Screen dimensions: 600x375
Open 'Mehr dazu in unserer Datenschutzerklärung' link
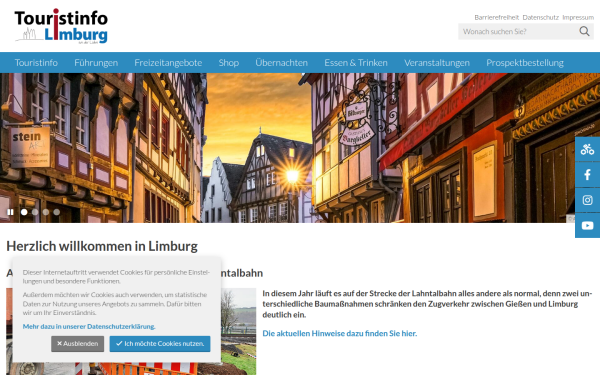pyautogui.click(x=89, y=326)
